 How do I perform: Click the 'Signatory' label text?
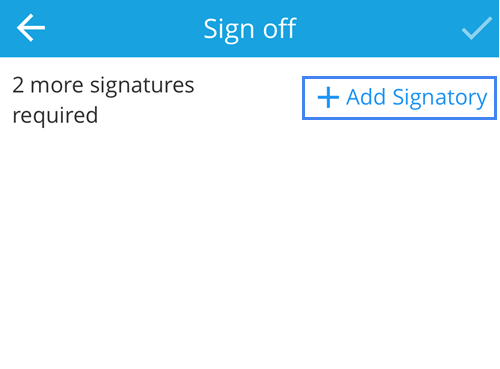440,98
